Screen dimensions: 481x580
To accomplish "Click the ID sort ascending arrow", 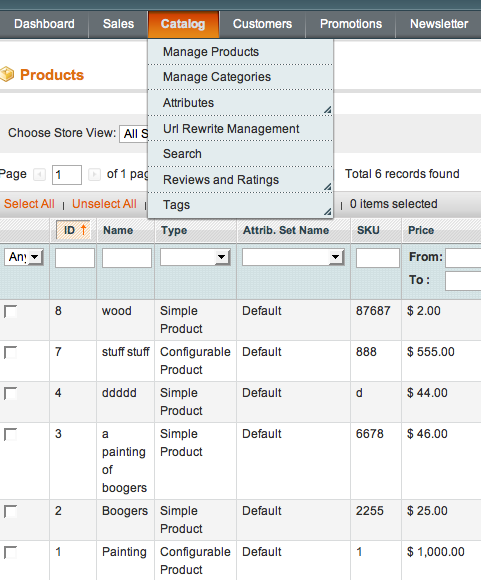I will [x=84, y=230].
